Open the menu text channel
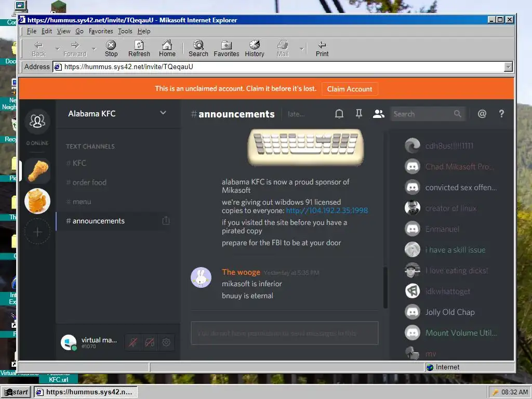This screenshot has height=399, width=532. pyautogui.click(x=117, y=202)
